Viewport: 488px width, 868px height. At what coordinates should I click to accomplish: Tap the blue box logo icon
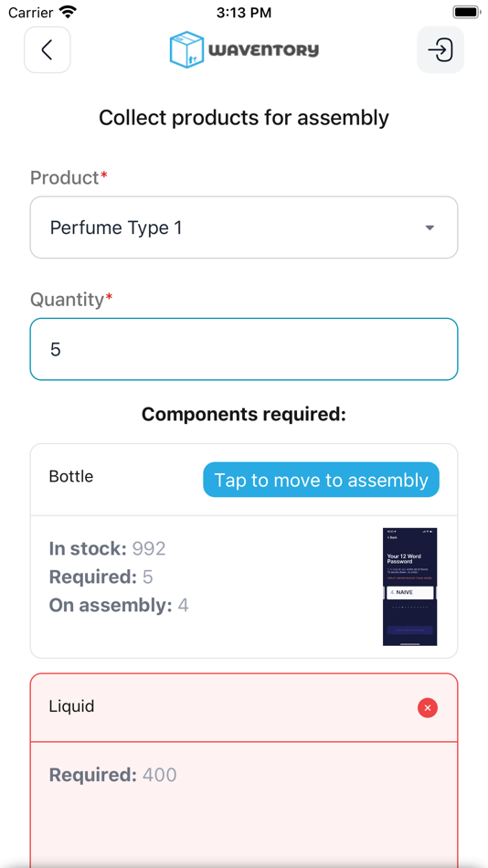tap(187, 50)
